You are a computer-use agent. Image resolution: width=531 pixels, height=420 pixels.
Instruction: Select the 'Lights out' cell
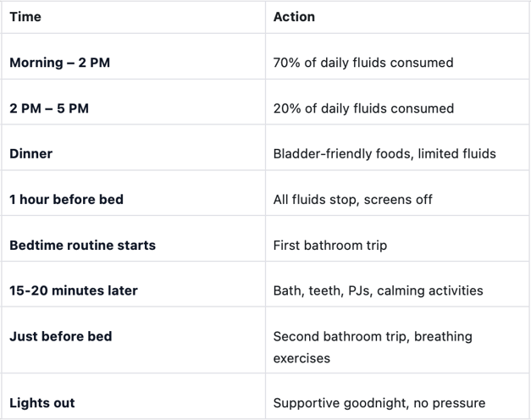tap(42, 403)
